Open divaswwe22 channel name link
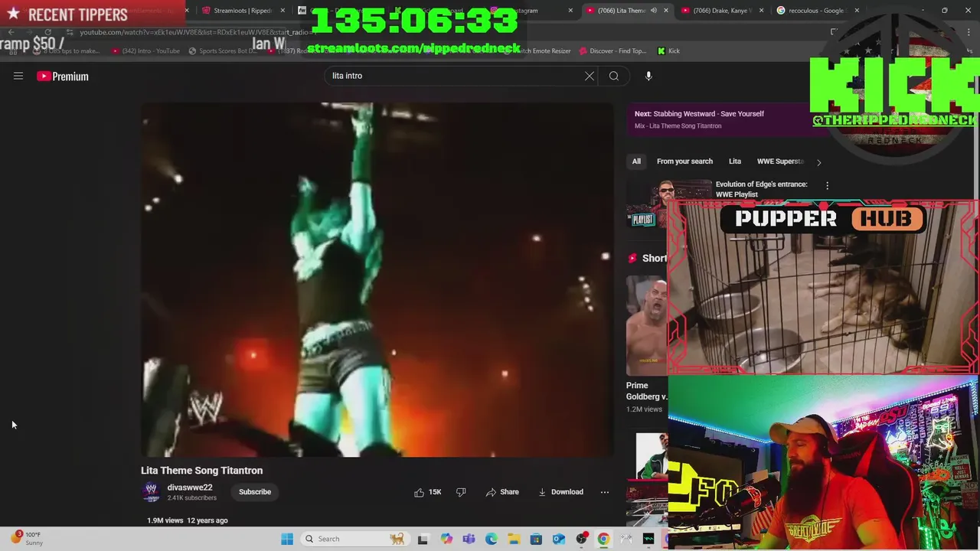Image resolution: width=980 pixels, height=551 pixels. [x=190, y=487]
